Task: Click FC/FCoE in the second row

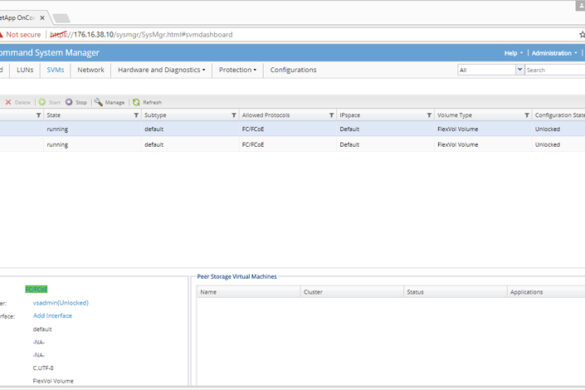Action: (253, 145)
